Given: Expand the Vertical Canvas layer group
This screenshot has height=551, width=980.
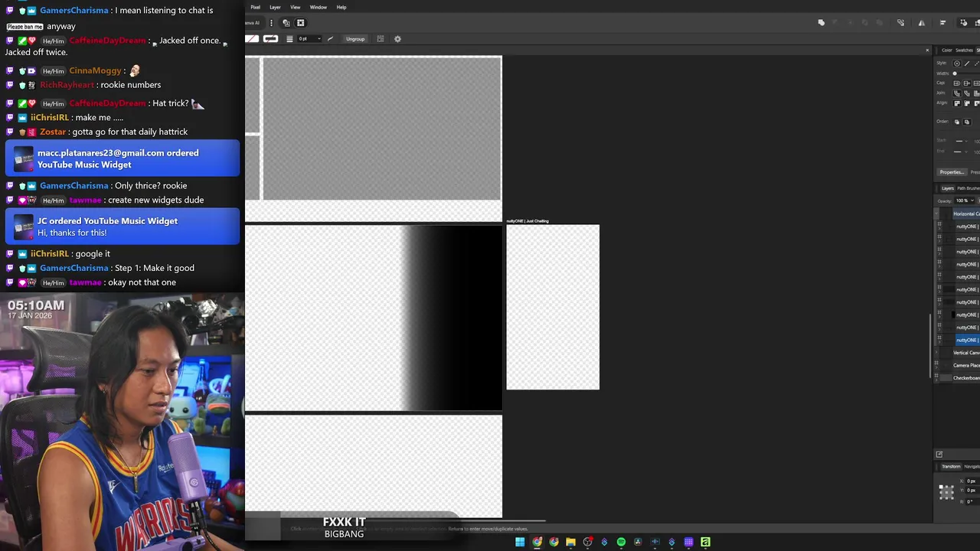Looking at the screenshot, I should [937, 353].
